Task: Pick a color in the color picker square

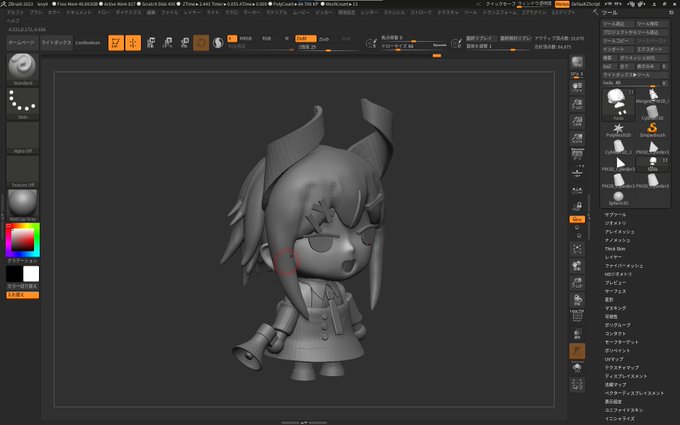Action: click(x=23, y=239)
